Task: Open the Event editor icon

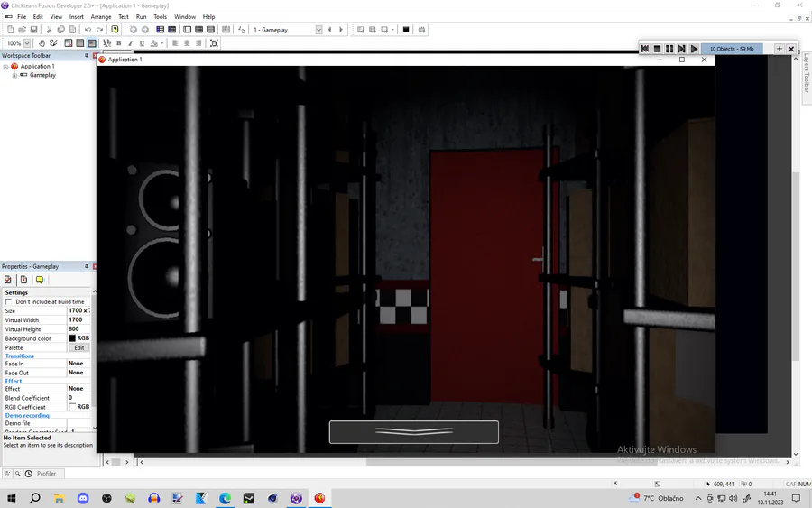Action: click(x=198, y=30)
